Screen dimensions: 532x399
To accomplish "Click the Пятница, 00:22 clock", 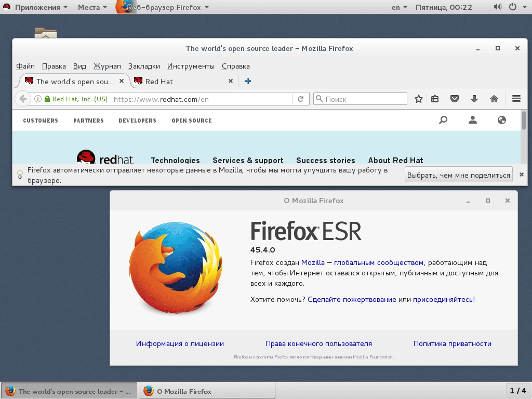I will point(444,7).
